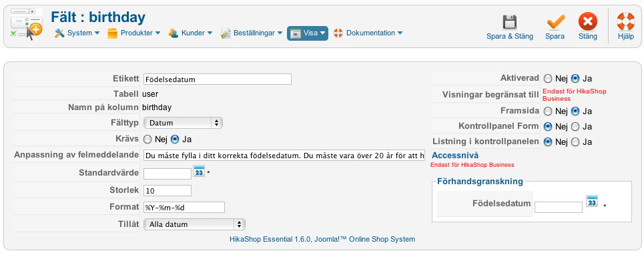Click the Etikett text field

coord(218,79)
